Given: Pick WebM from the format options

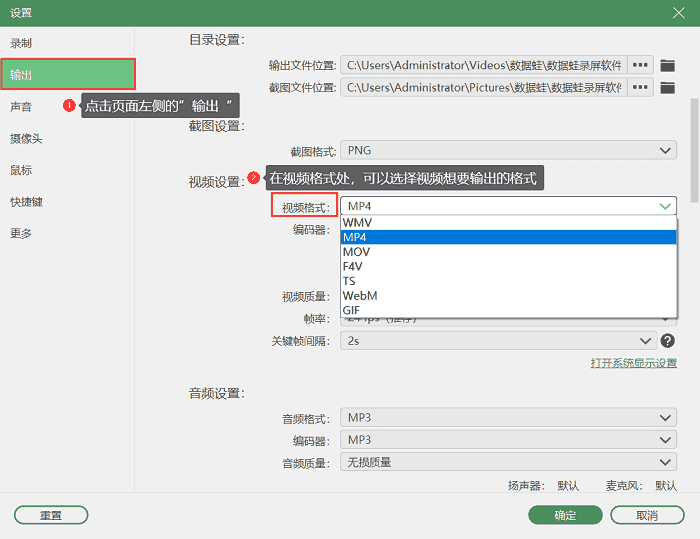Looking at the screenshot, I should coord(360,296).
